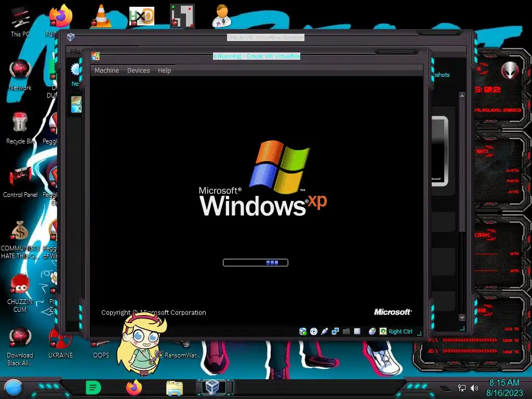Open File Explorer from the taskbar
Viewport: 532px width, 399px height.
click(175, 388)
